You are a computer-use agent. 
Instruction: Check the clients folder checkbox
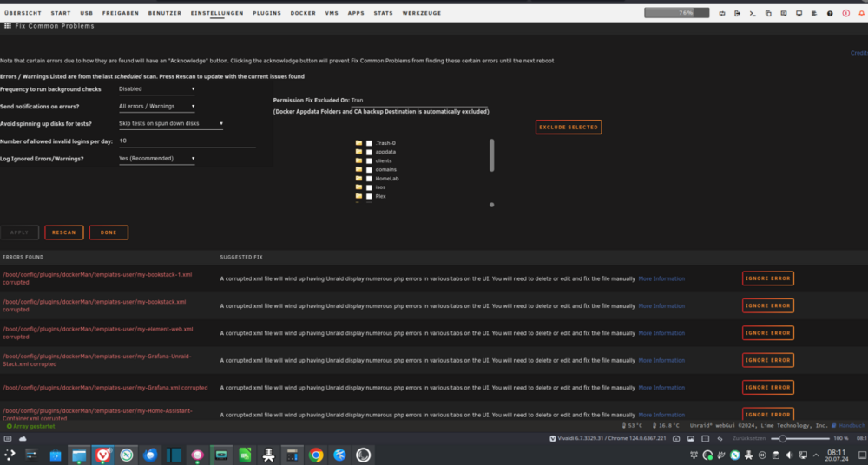[x=369, y=161]
